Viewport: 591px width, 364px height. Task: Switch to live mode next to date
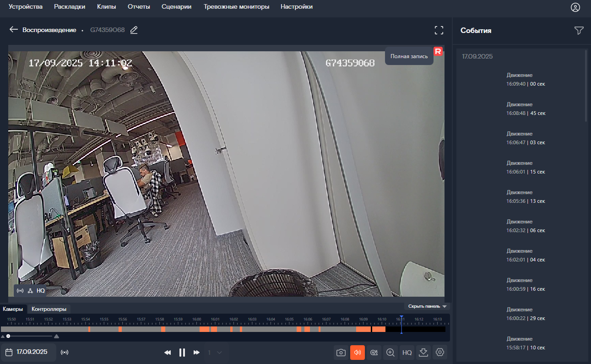tap(65, 353)
